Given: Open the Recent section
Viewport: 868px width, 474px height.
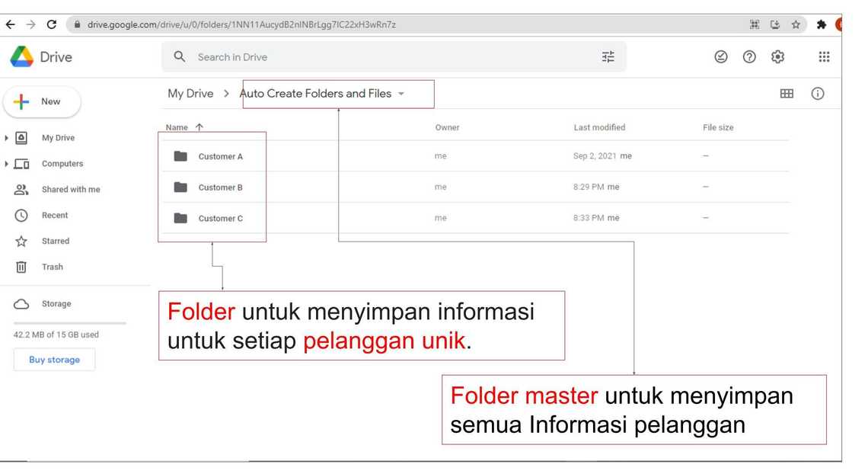Looking at the screenshot, I should pyautogui.click(x=54, y=216).
